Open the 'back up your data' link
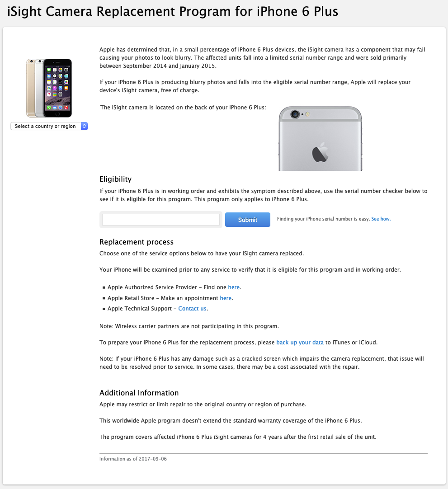 (300, 343)
